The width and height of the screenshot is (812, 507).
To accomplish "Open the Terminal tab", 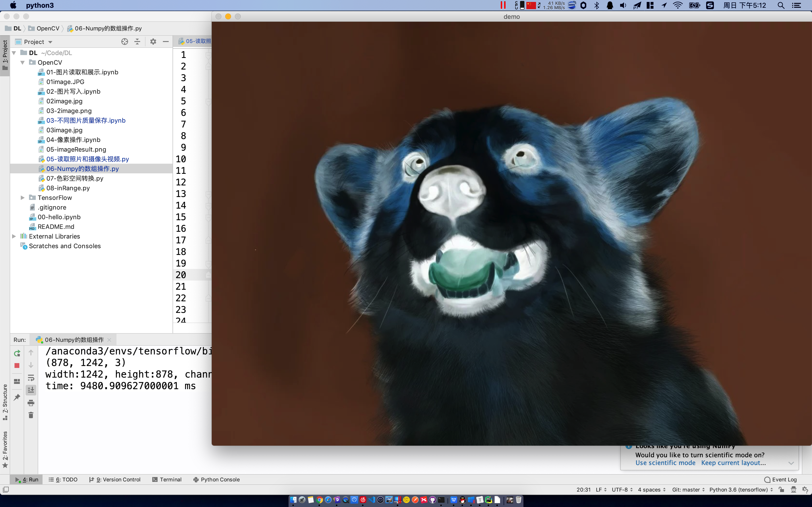I will click(167, 479).
